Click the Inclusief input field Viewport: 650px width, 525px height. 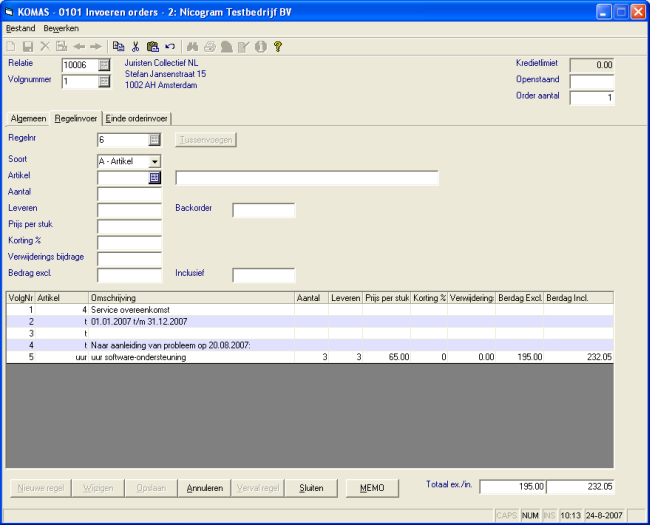[264, 275]
